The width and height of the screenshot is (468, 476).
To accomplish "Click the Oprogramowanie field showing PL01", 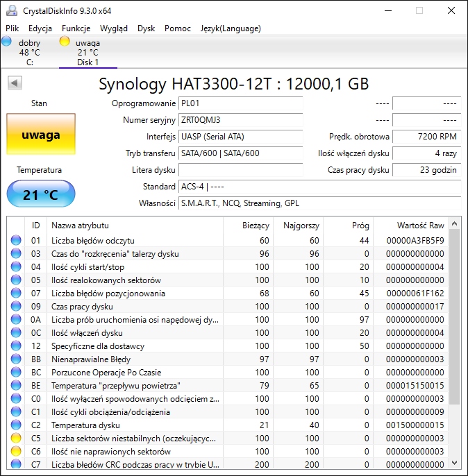I will [240, 103].
